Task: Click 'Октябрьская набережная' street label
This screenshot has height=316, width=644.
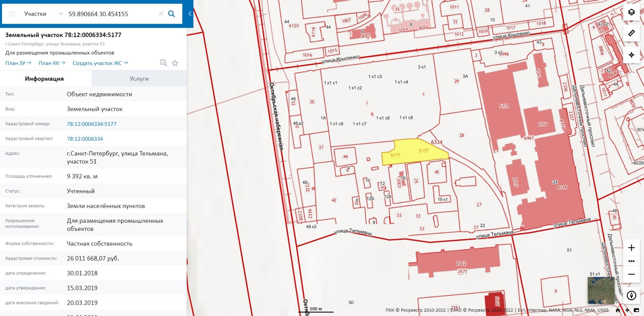Action: pyautogui.click(x=276, y=117)
